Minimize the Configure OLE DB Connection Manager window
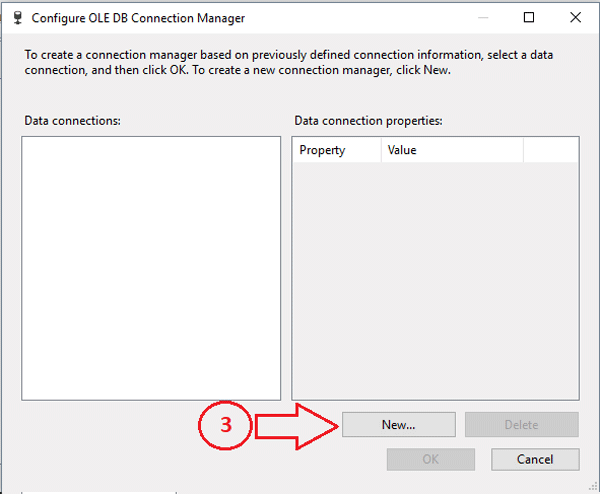Image resolution: width=600 pixels, height=494 pixels. pos(483,18)
